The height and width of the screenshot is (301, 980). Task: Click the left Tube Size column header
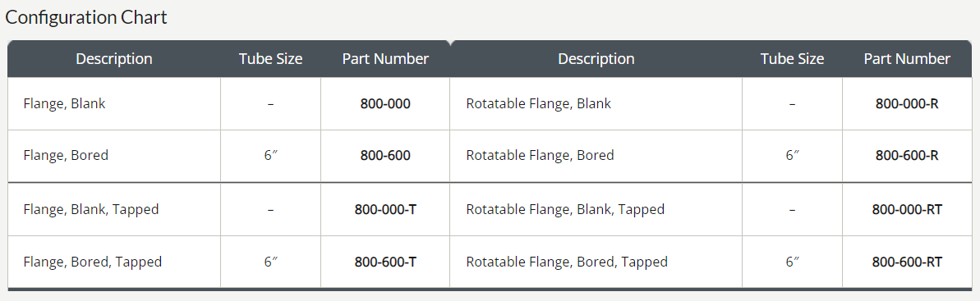[270, 59]
